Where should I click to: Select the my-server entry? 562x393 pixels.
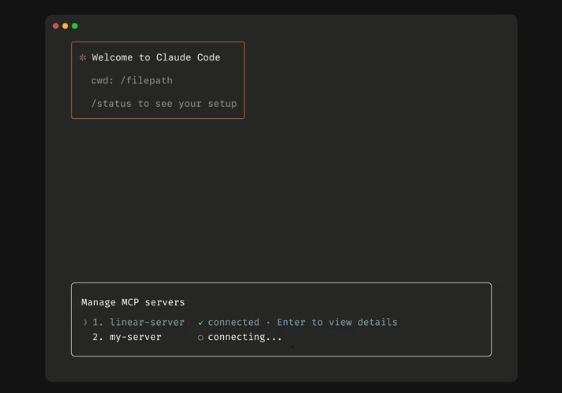point(135,337)
